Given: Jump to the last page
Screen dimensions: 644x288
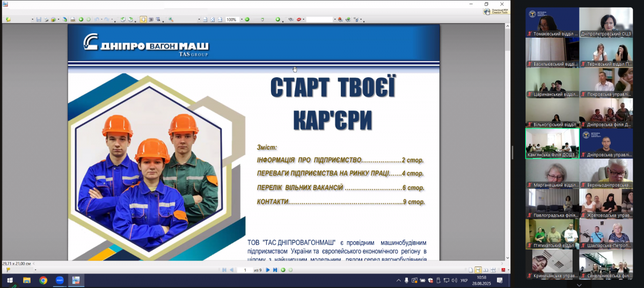Looking at the screenshot, I should coord(275,270).
